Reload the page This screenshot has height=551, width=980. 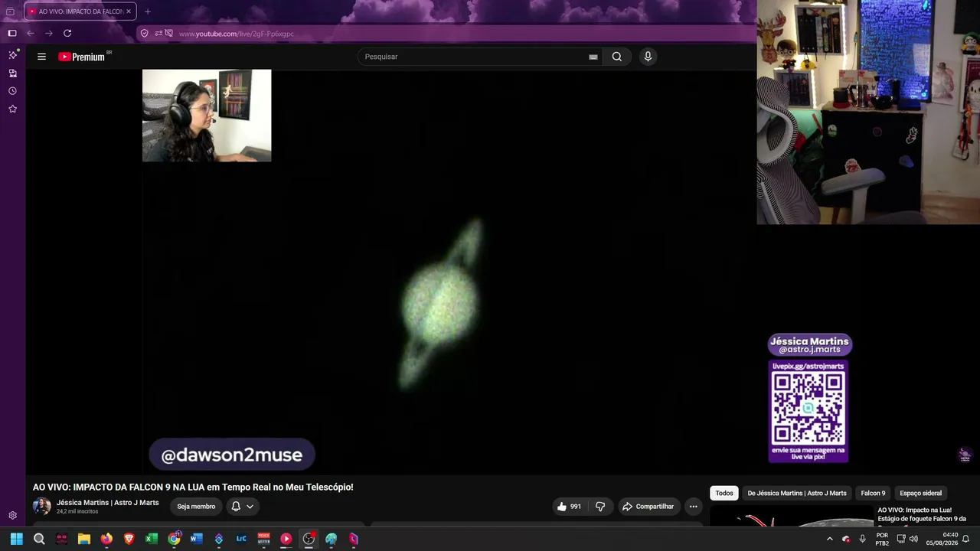[x=67, y=34]
